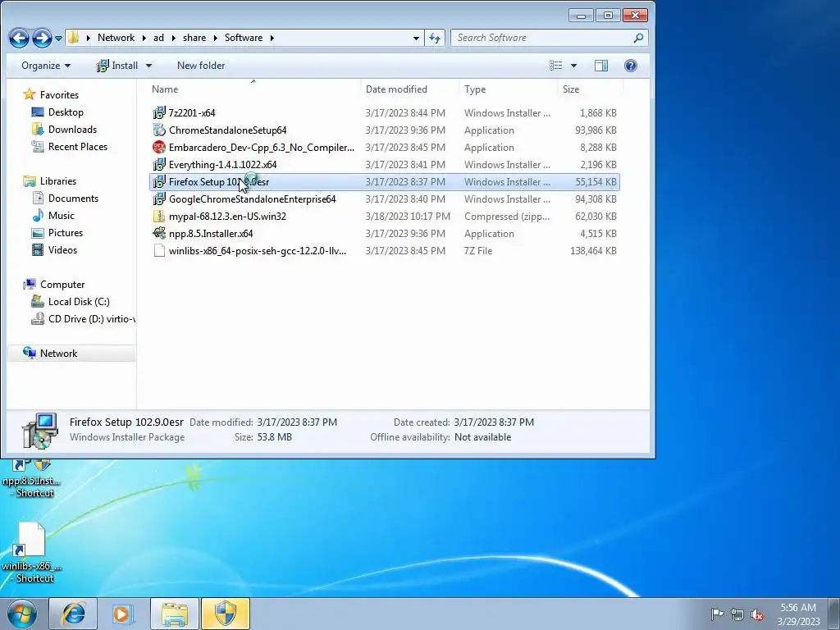
Task: Click the 'share' breadcrumb segment
Action: pos(194,38)
